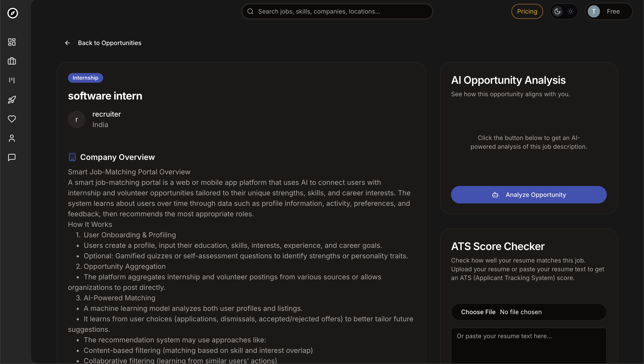The width and height of the screenshot is (644, 364).
Task: Switch to light mode with sun icon
Action: pyautogui.click(x=571, y=11)
